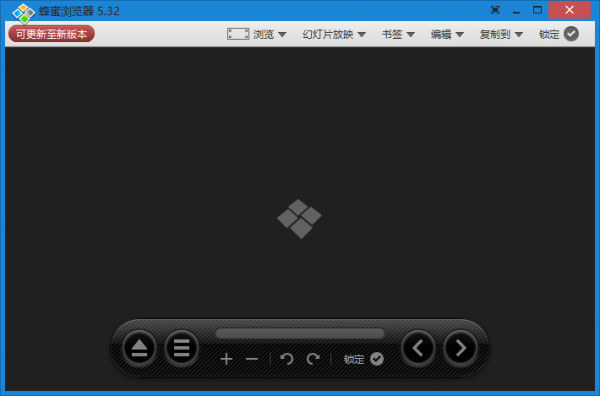Open the 复制到 menu
Image resolution: width=600 pixels, height=396 pixels.
(x=495, y=34)
